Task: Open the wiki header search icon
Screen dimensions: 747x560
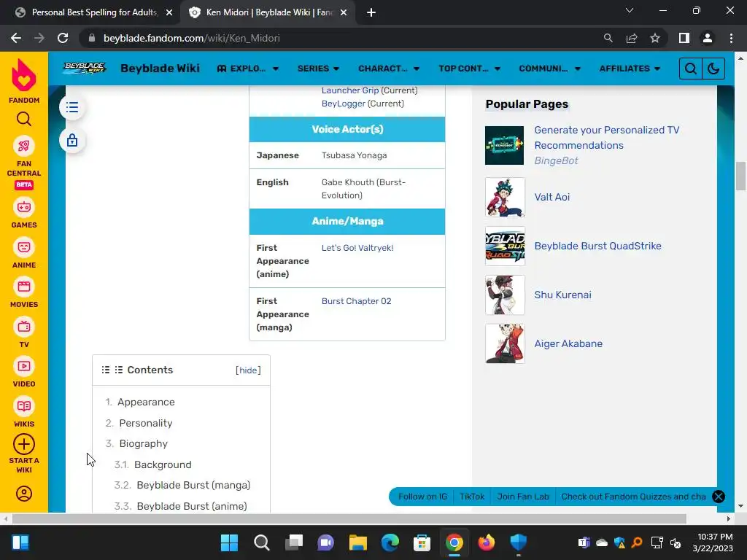Action: pos(690,69)
